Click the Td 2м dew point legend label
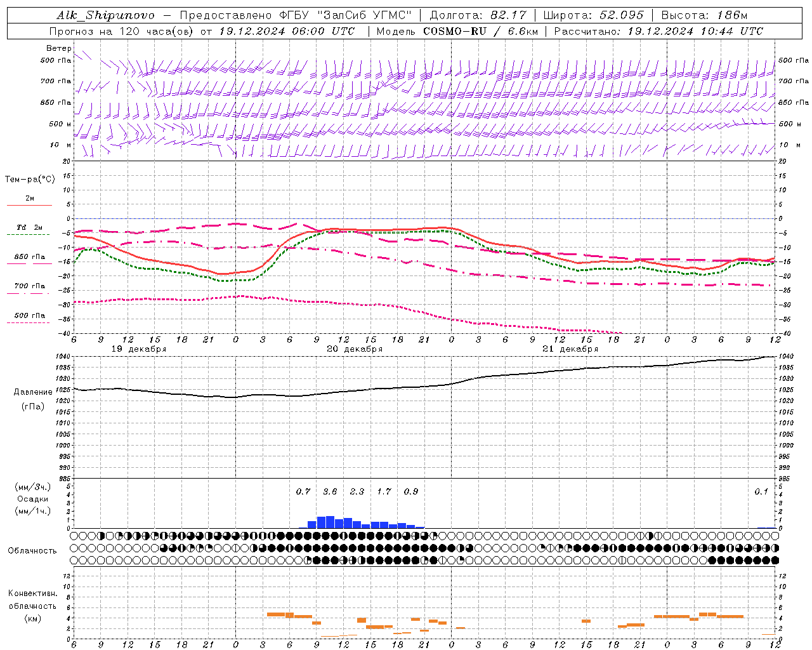Screen dimensions: 812x650 (30, 227)
